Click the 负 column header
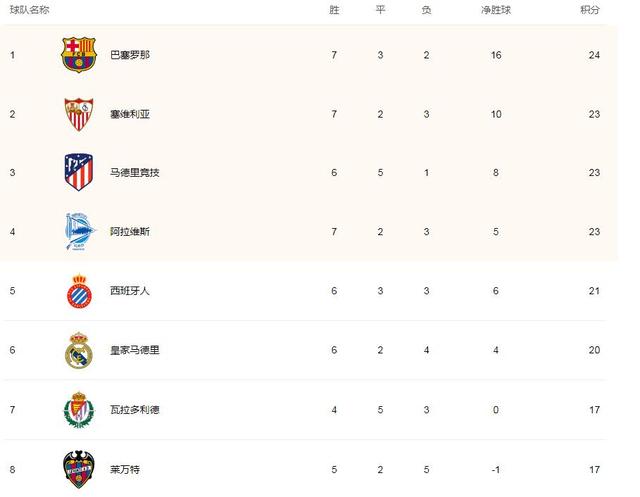The height and width of the screenshot is (497, 640). 427,10
